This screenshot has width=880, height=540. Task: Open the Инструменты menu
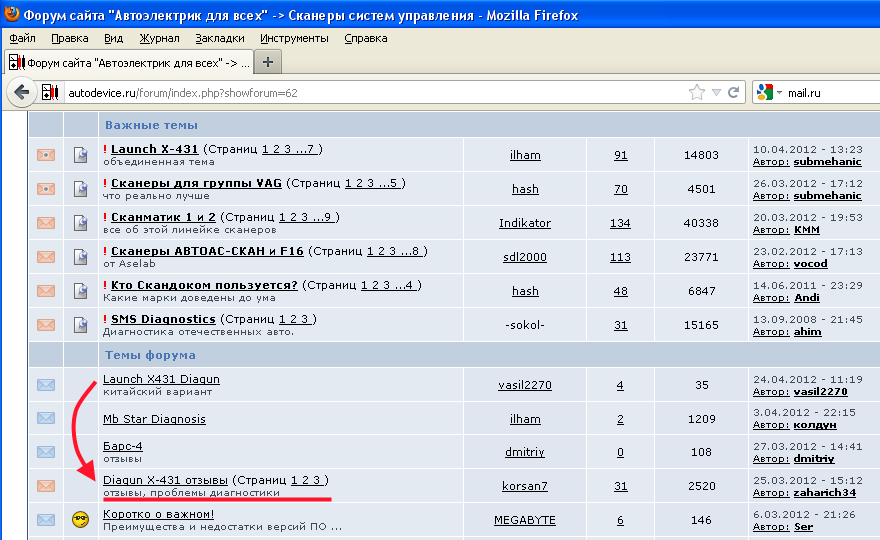(x=294, y=38)
